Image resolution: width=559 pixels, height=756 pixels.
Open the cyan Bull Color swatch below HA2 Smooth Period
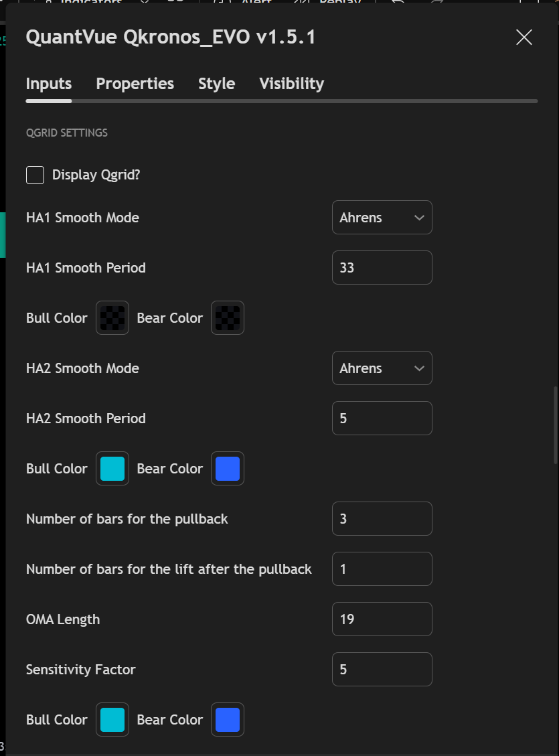tap(112, 469)
